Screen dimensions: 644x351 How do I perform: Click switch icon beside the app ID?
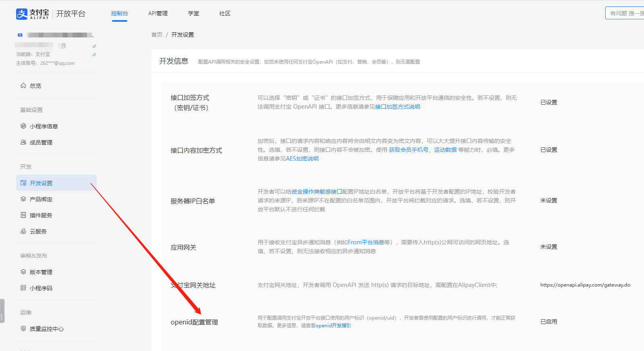point(94,46)
